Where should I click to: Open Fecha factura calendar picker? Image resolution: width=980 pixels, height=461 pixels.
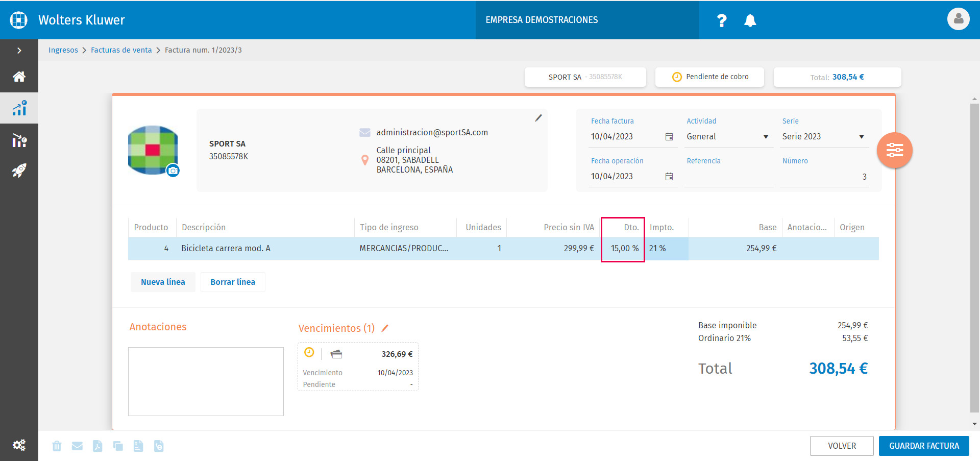[669, 137]
